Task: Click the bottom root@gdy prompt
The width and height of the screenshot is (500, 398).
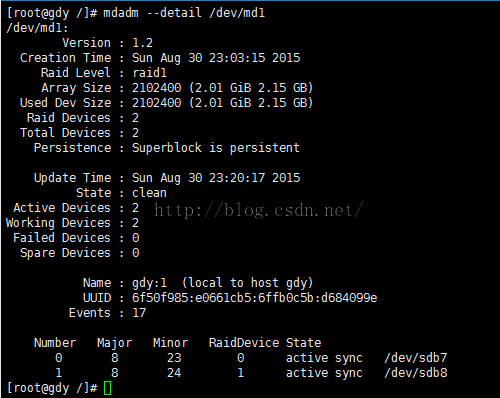Action: [x=52, y=388]
